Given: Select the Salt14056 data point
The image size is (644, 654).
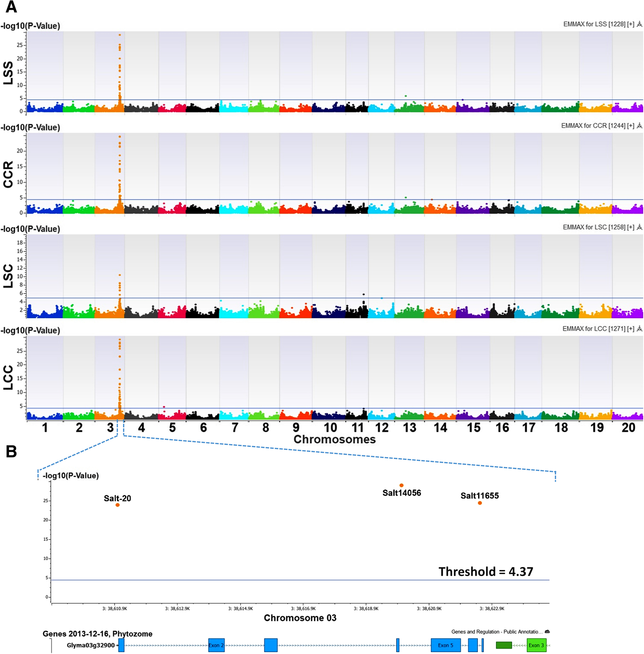Looking at the screenshot, I should tap(401, 485).
